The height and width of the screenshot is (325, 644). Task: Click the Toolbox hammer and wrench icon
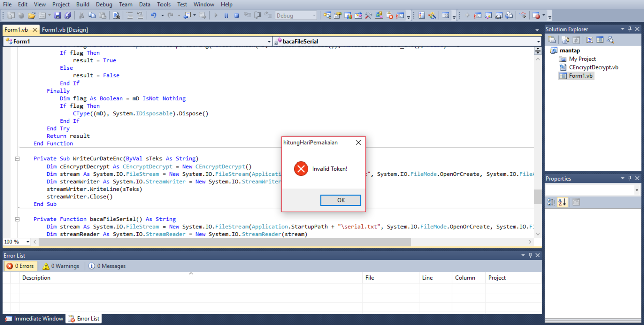pos(368,16)
